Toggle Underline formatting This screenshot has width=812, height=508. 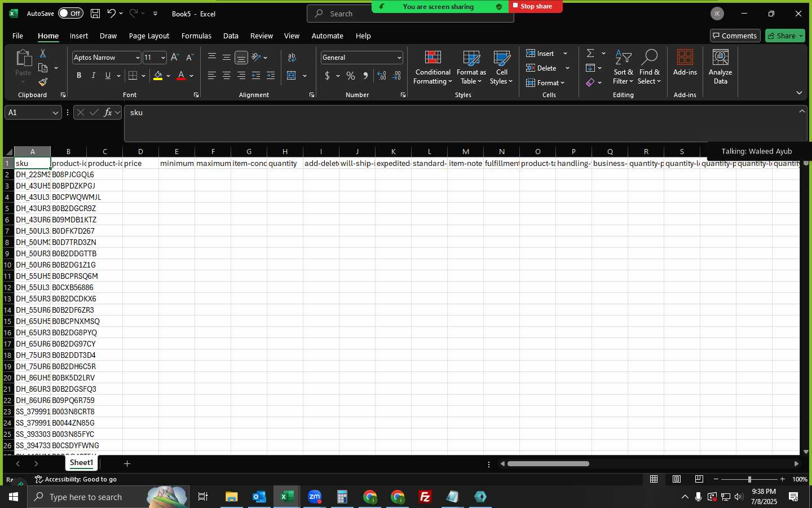(x=108, y=76)
